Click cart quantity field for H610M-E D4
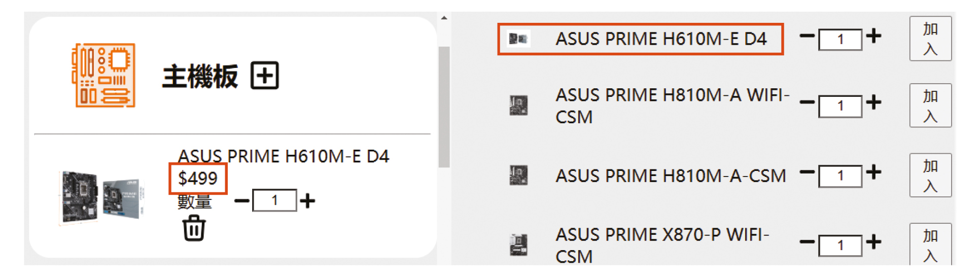The height and width of the screenshot is (279, 980). [x=274, y=201]
